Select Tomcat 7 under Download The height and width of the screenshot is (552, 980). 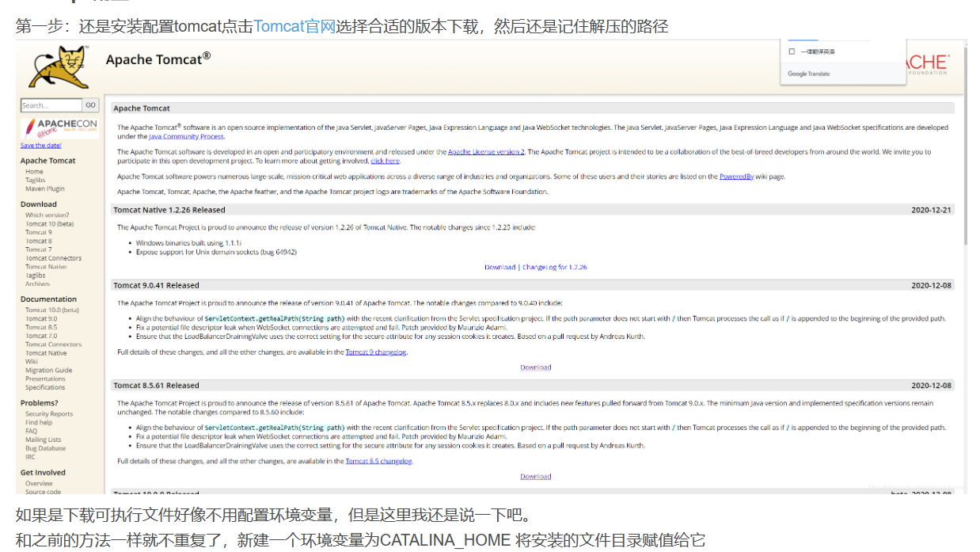[38, 249]
